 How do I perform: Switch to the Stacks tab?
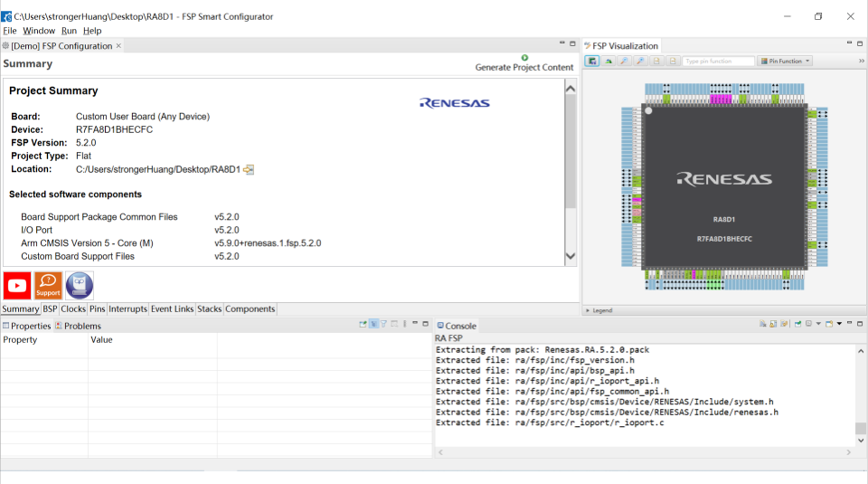click(x=209, y=309)
